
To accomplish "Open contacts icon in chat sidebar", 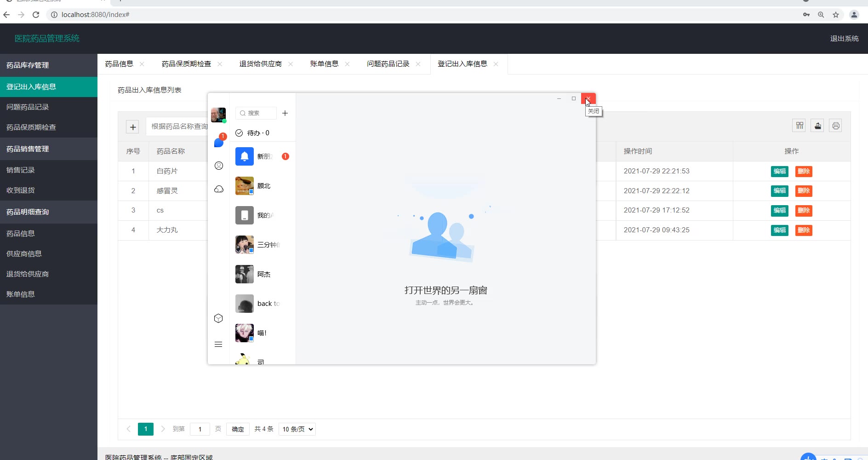I will [x=219, y=166].
